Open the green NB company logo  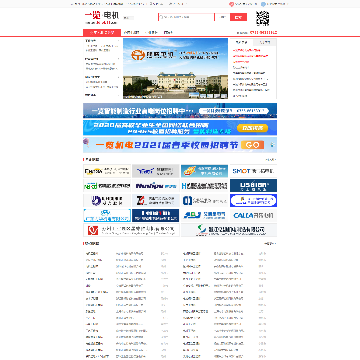[x=107, y=186]
